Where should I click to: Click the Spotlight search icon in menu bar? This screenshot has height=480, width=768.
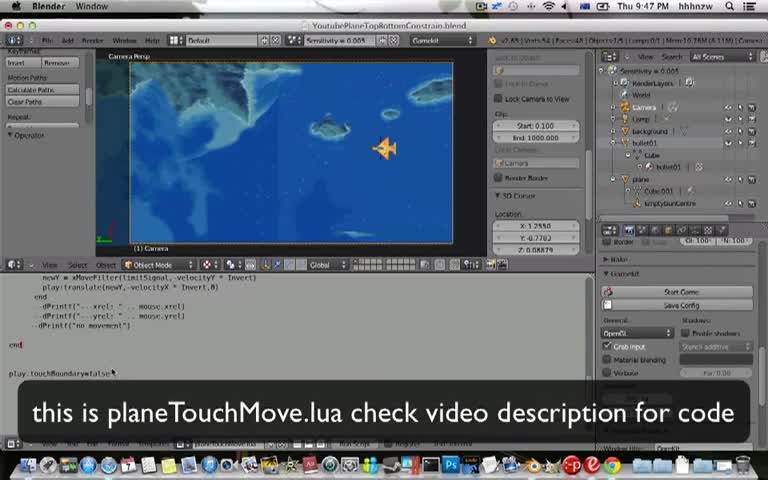729,6
